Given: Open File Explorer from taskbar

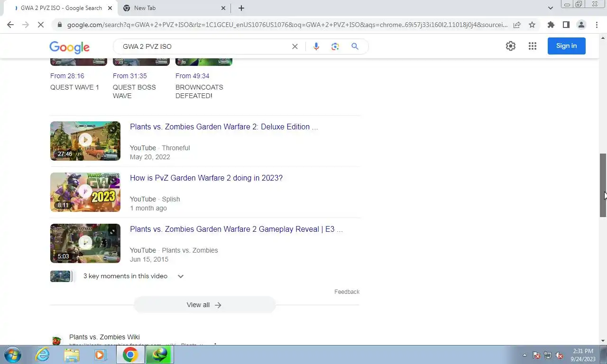Looking at the screenshot, I should coord(72,355).
